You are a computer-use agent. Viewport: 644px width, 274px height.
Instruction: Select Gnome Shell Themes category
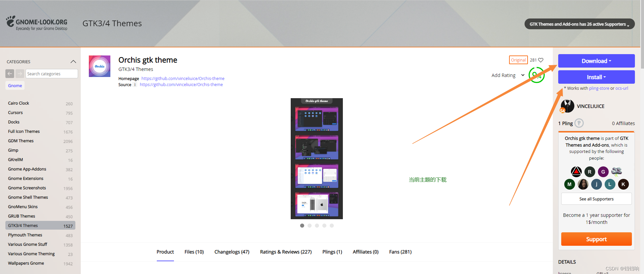28,197
